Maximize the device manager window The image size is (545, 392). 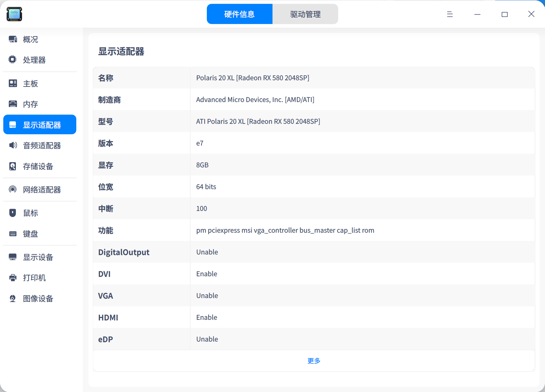pyautogui.click(x=505, y=14)
